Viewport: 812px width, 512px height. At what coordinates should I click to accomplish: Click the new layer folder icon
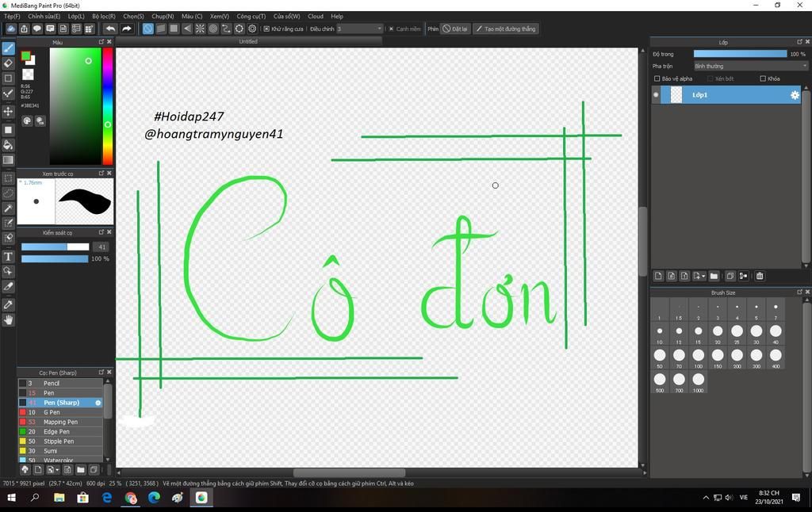tap(714, 276)
